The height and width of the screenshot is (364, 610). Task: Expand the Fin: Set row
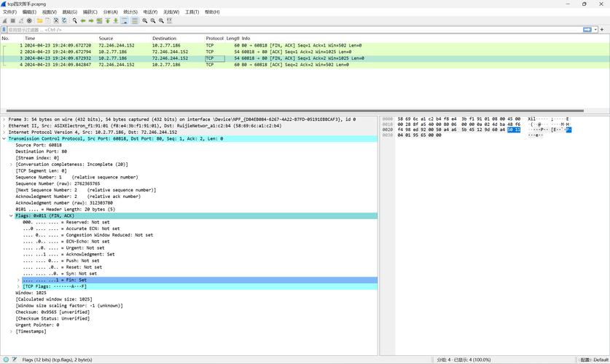(18, 280)
